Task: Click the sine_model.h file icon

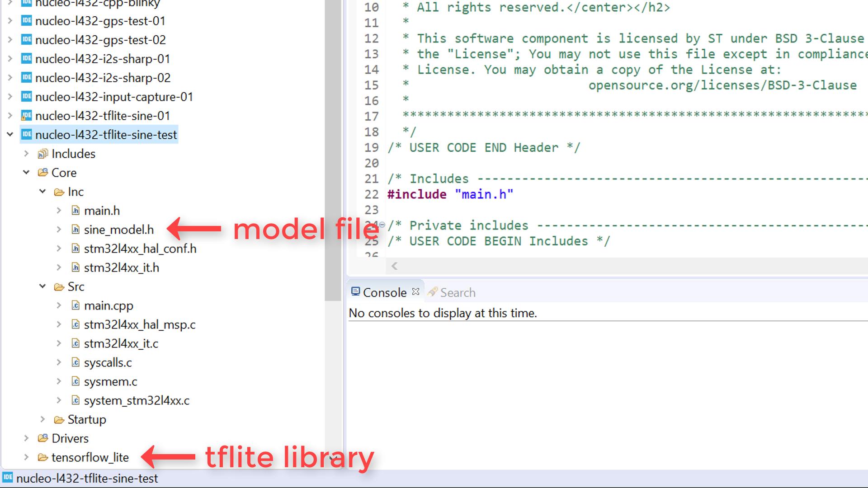Action: (75, 229)
